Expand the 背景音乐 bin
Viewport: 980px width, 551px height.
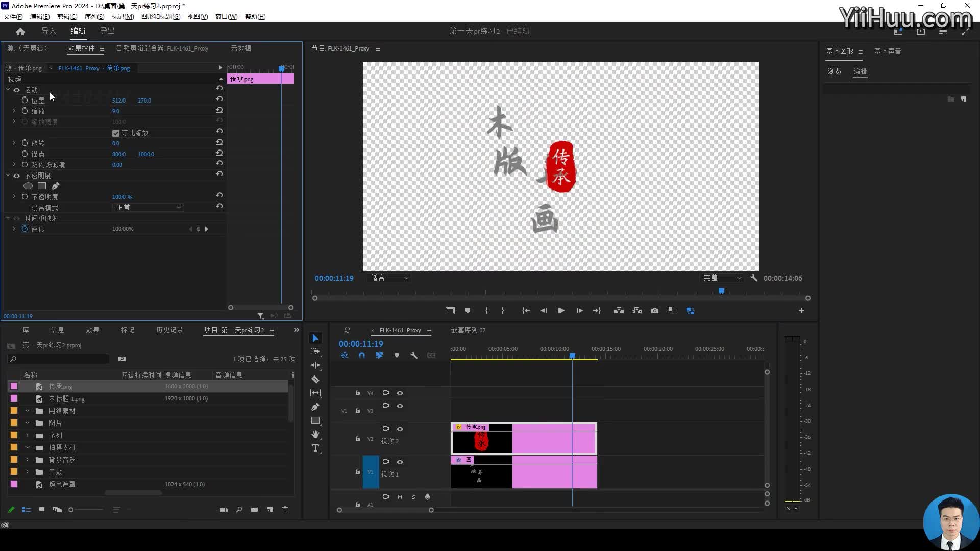pos(27,460)
